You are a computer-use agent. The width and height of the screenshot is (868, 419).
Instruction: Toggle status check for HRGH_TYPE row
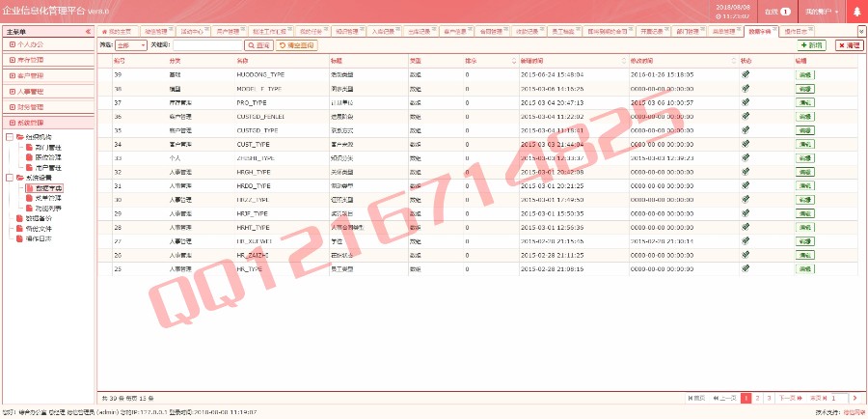[x=746, y=172]
